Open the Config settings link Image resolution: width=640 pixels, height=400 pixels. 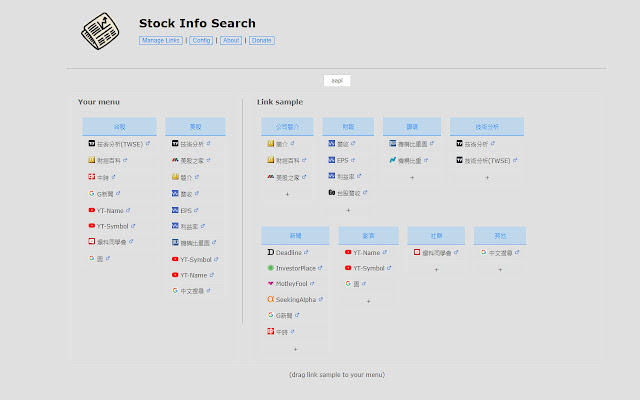[201, 40]
